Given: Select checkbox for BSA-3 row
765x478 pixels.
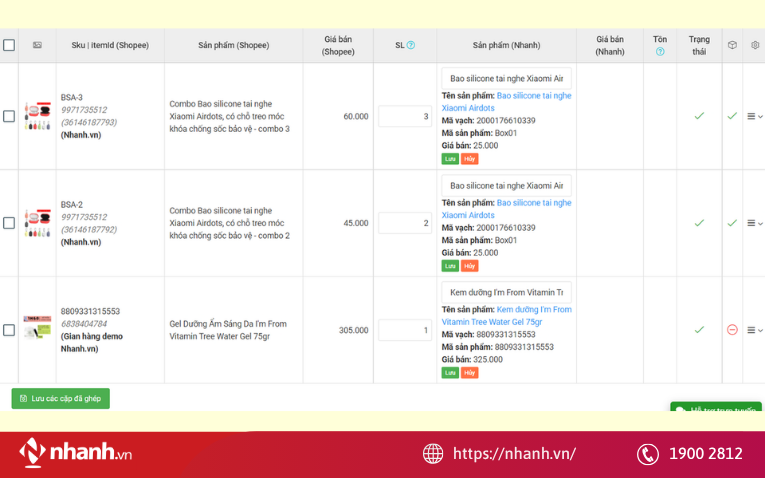Looking at the screenshot, I should coord(9,116).
